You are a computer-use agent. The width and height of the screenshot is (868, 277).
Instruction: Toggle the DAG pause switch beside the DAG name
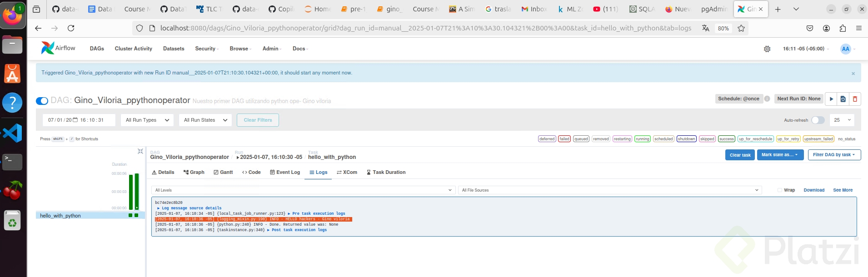click(42, 101)
